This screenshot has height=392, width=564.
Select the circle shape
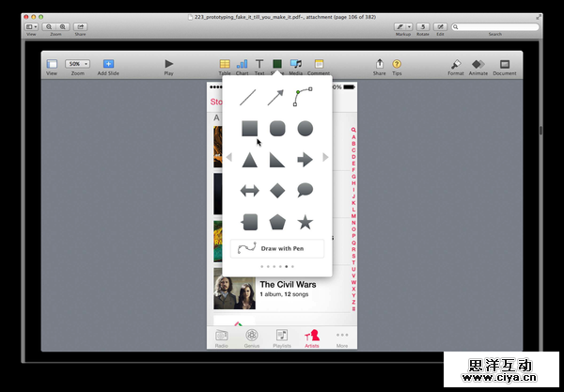click(305, 129)
